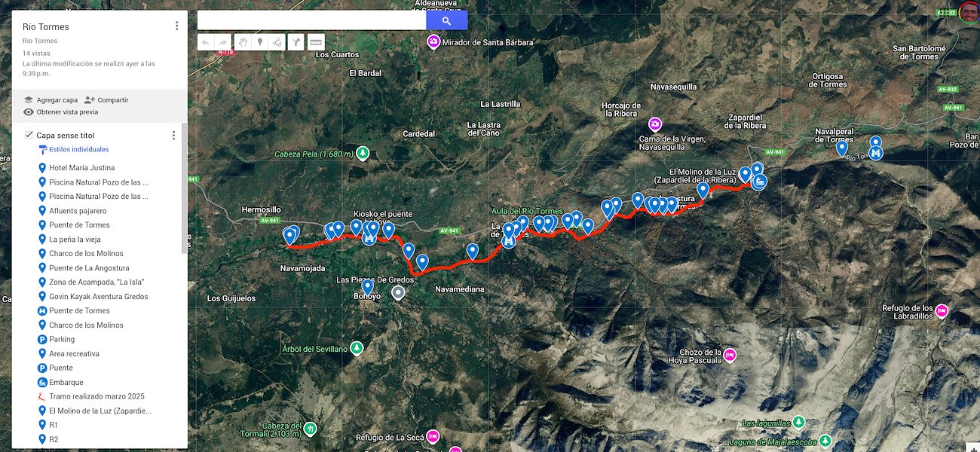980x452 pixels.
Task: Select Tramo realizado marzo 2025 item
Action: (x=97, y=396)
